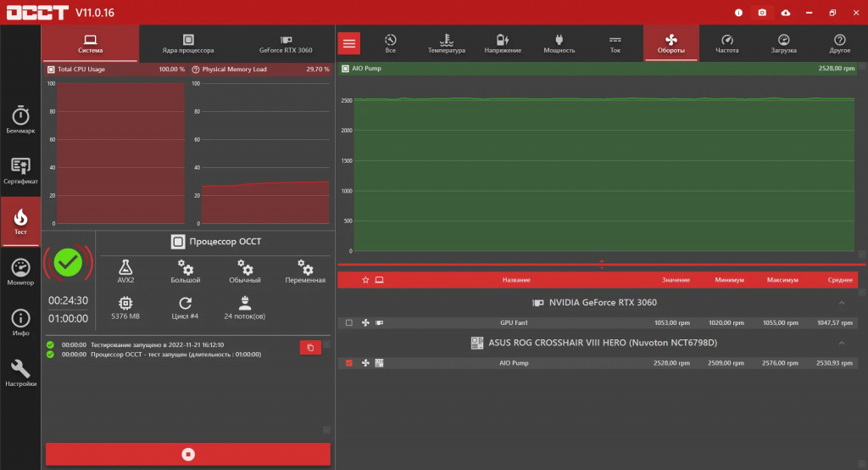Image resolution: width=868 pixels, height=470 pixels.
Task: Click the GPU icon in GPU Fan1 row
Action: (379, 322)
